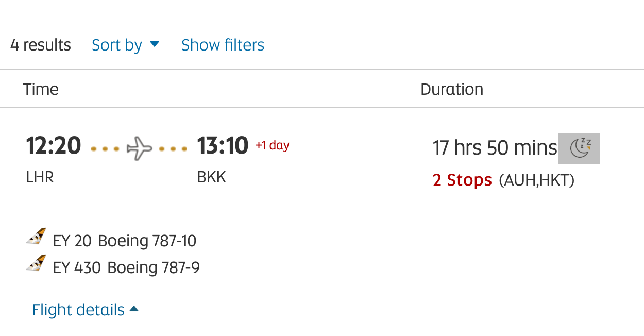
Task: Click the 4 results count text
Action: tap(41, 45)
